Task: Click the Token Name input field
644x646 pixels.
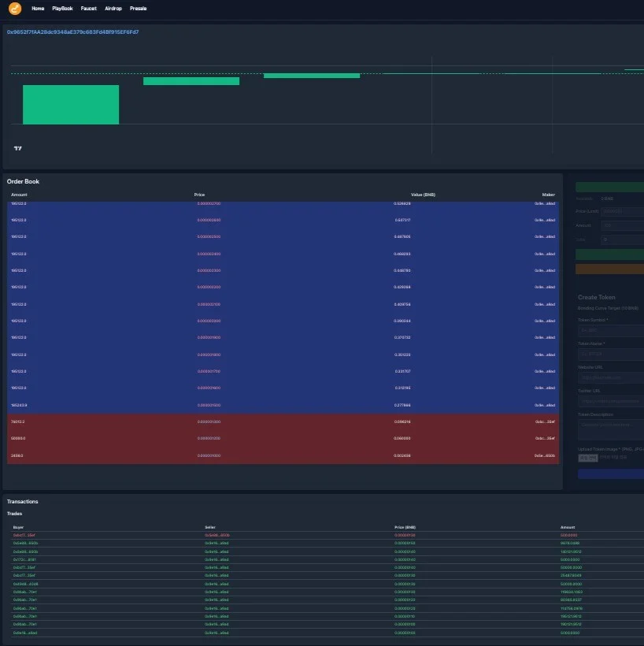Action: coord(611,354)
